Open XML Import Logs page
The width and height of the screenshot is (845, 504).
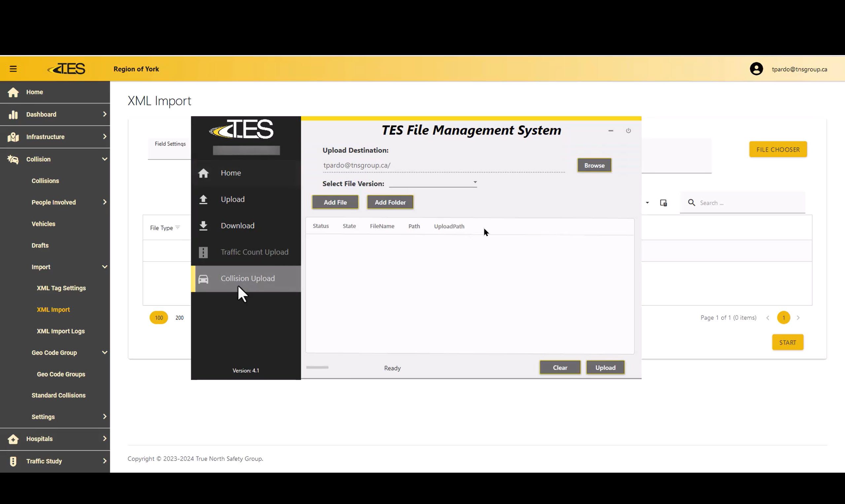pos(60,331)
